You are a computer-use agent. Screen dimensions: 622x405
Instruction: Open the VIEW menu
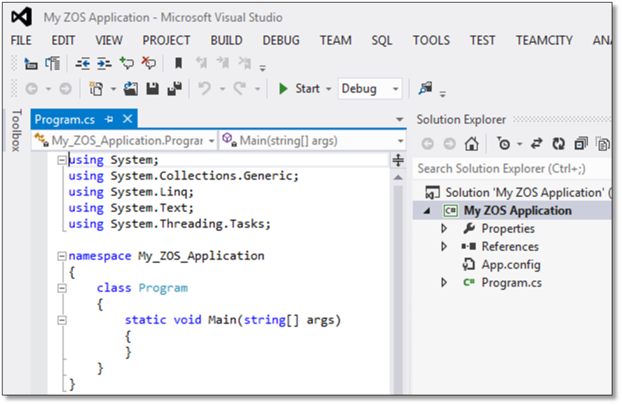pos(109,40)
